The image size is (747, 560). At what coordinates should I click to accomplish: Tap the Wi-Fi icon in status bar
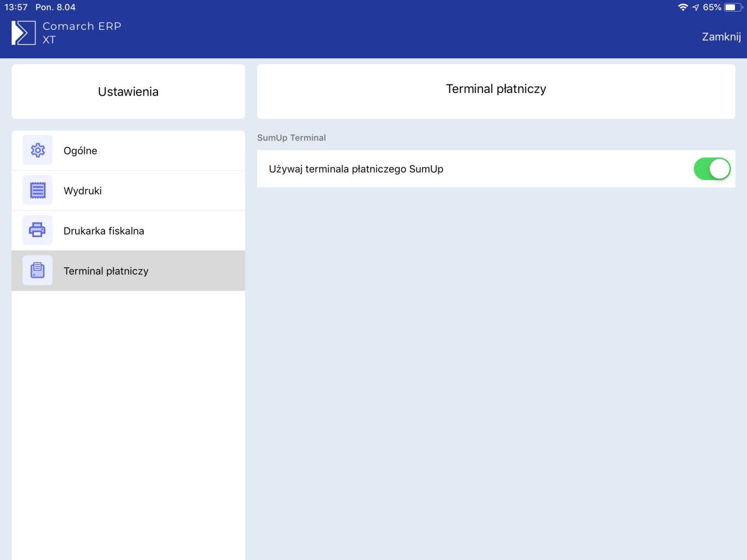tap(683, 7)
